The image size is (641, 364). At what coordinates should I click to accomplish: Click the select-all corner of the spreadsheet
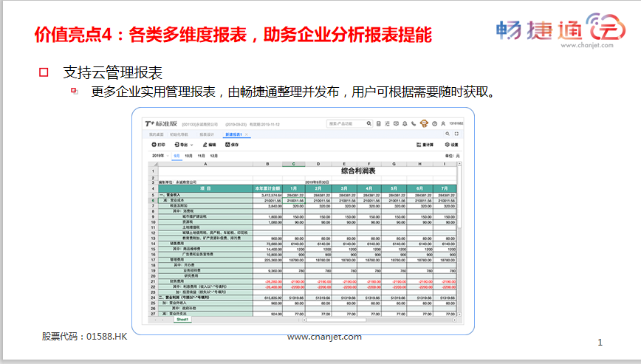[154, 164]
